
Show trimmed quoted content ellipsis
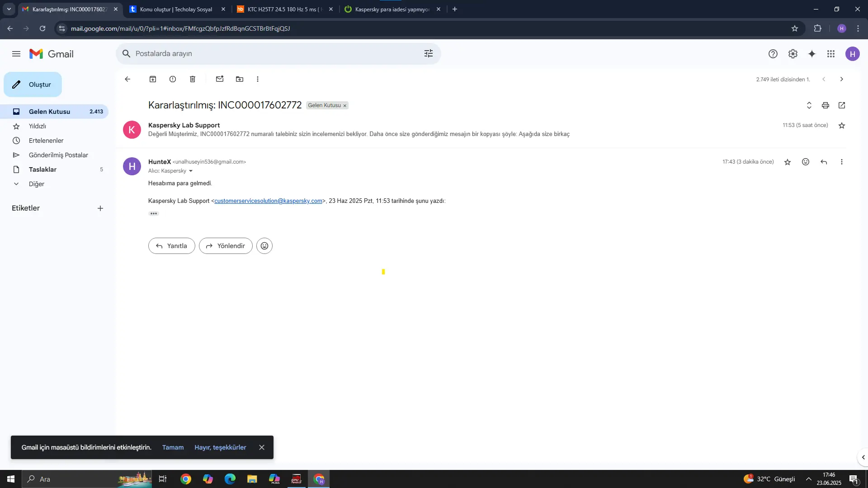click(x=154, y=213)
